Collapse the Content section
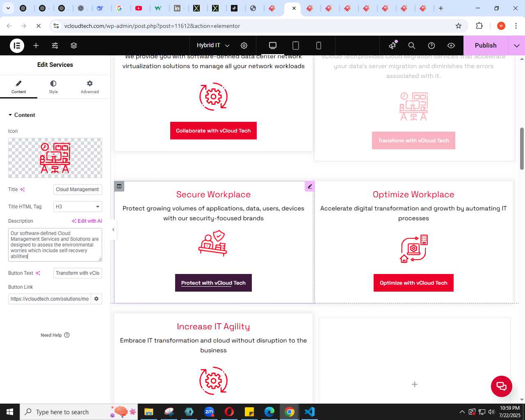Image resolution: width=525 pixels, height=420 pixels. pyautogui.click(x=22, y=115)
